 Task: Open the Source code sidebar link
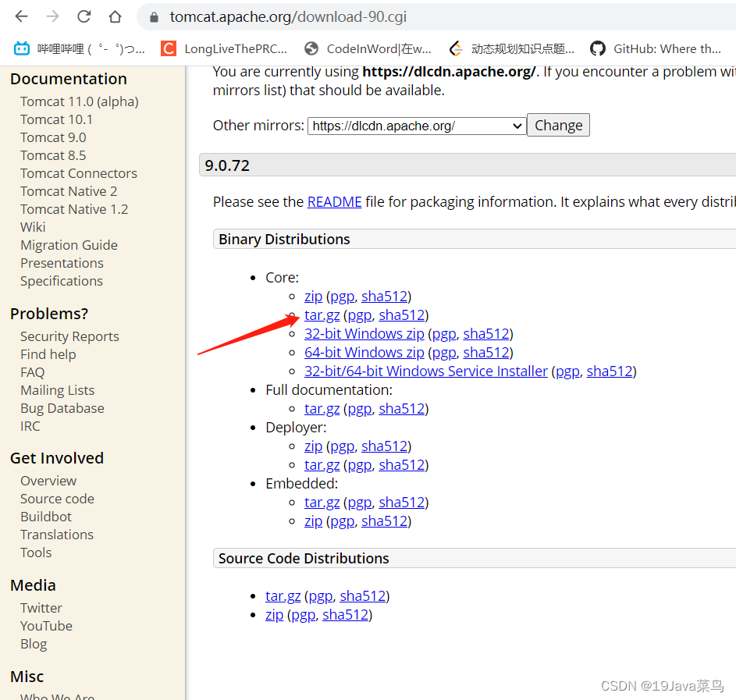click(x=57, y=499)
